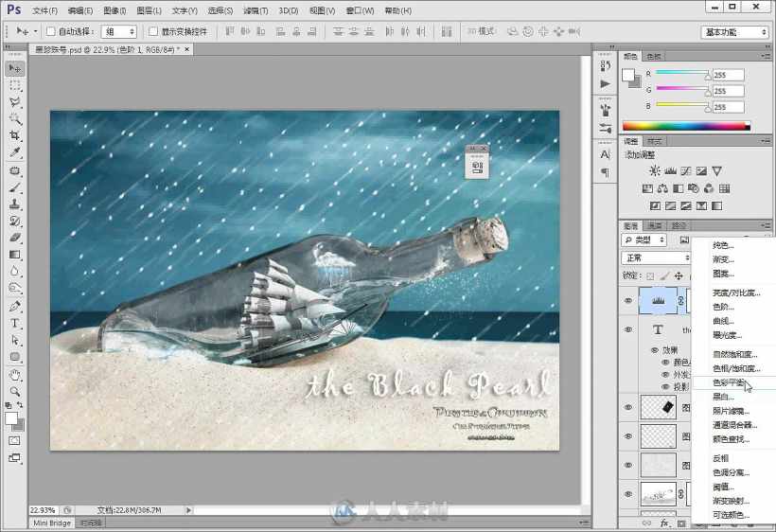Viewport: 776px width, 532px height.
Task: Add Color Balance adjustment via scales icon
Action: point(662,188)
